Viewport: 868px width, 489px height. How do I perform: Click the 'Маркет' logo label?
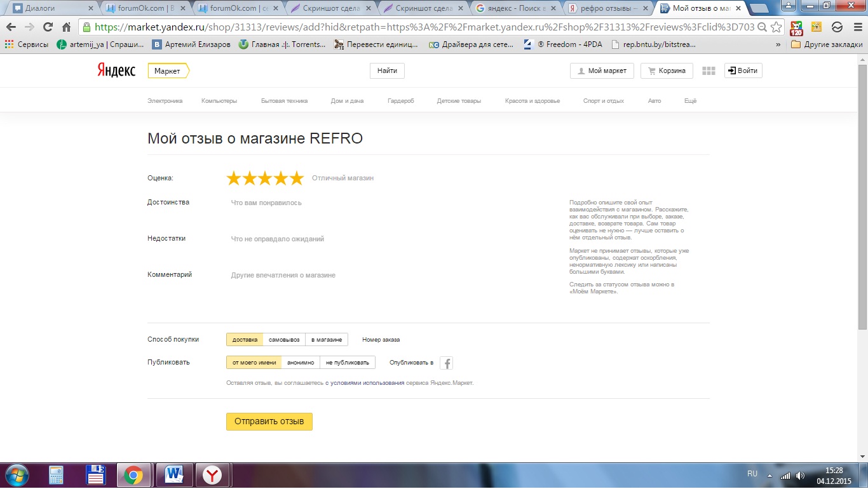pyautogui.click(x=168, y=71)
